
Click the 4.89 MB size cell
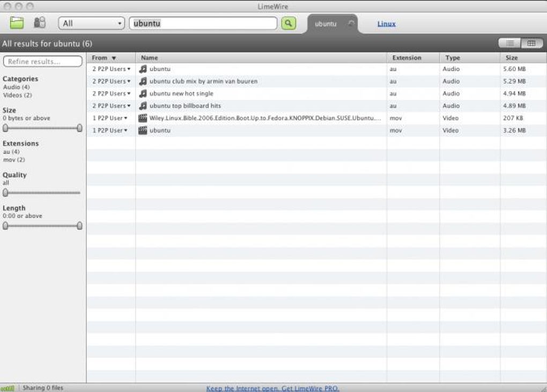tap(514, 106)
